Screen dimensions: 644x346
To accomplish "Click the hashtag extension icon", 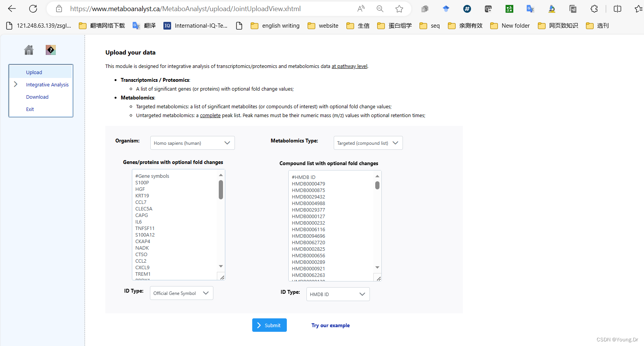I will pyautogui.click(x=467, y=8).
